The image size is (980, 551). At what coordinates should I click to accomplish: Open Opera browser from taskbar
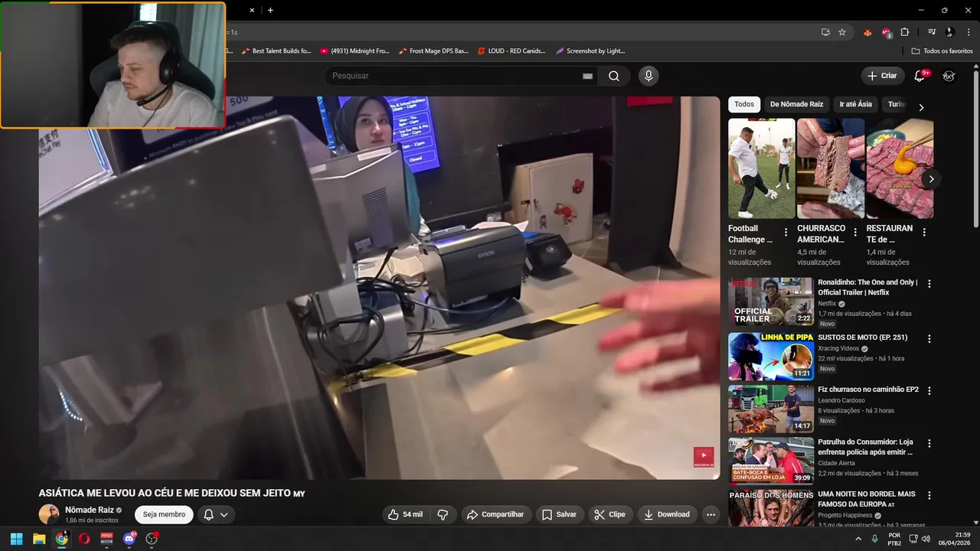point(84,539)
